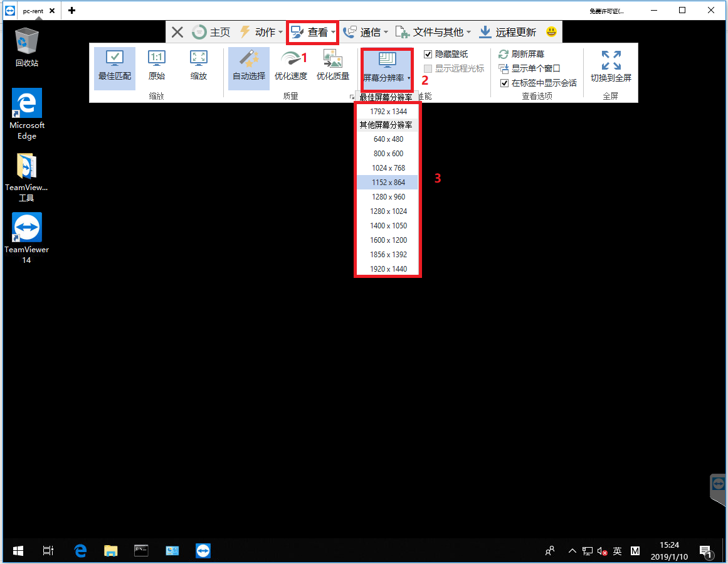This screenshot has height=564, width=728.
Task: Click the TeamViewer logo in title bar
Action: 10,10
